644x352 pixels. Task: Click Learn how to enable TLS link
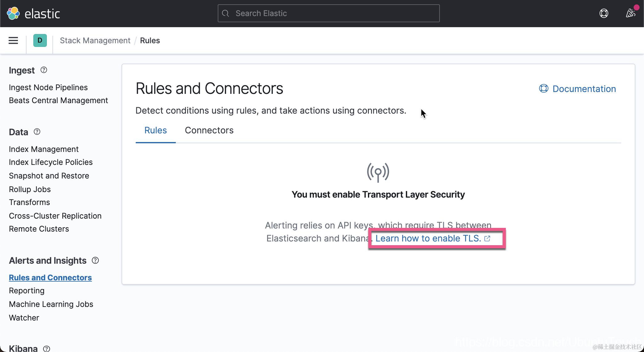click(x=428, y=238)
